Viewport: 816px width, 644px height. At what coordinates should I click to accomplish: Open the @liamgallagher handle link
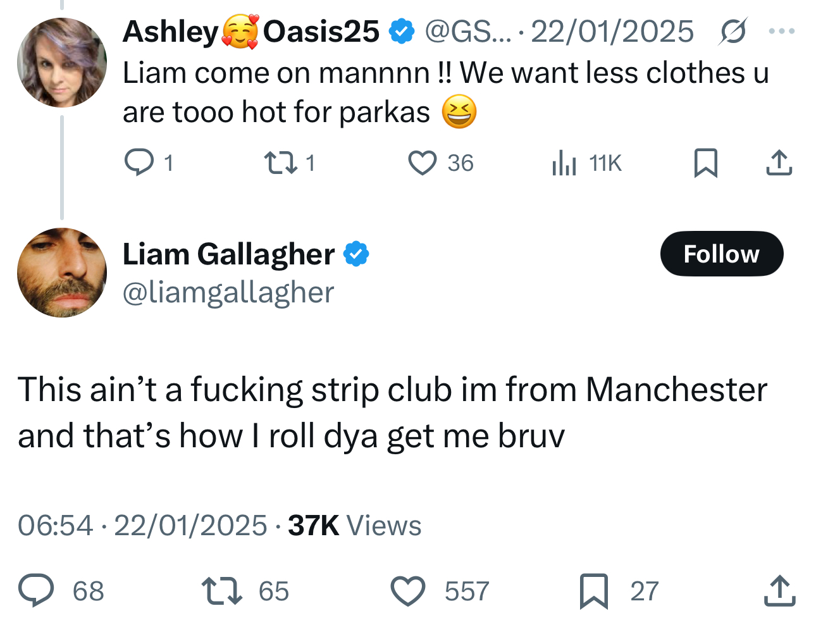coord(228,292)
